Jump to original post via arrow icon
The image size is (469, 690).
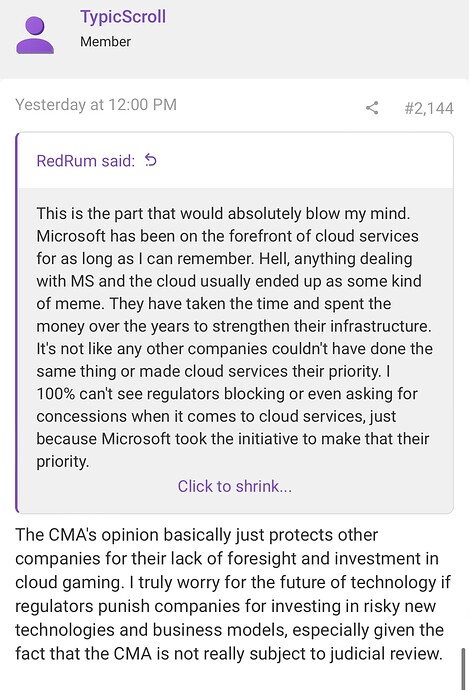point(151,161)
